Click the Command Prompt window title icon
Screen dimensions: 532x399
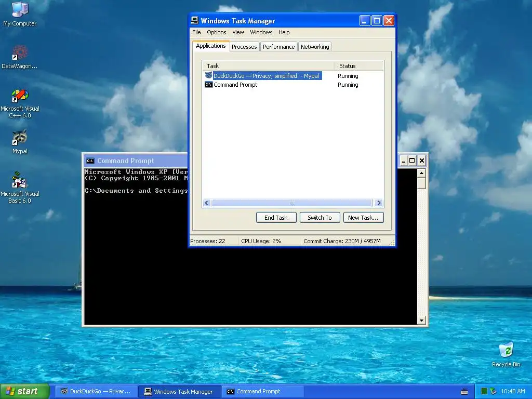90,161
